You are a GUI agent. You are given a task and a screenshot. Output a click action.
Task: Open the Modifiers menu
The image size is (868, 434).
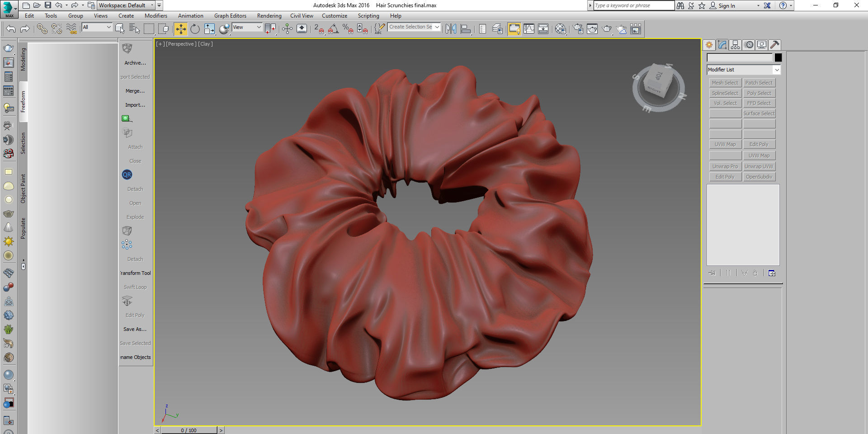(156, 16)
